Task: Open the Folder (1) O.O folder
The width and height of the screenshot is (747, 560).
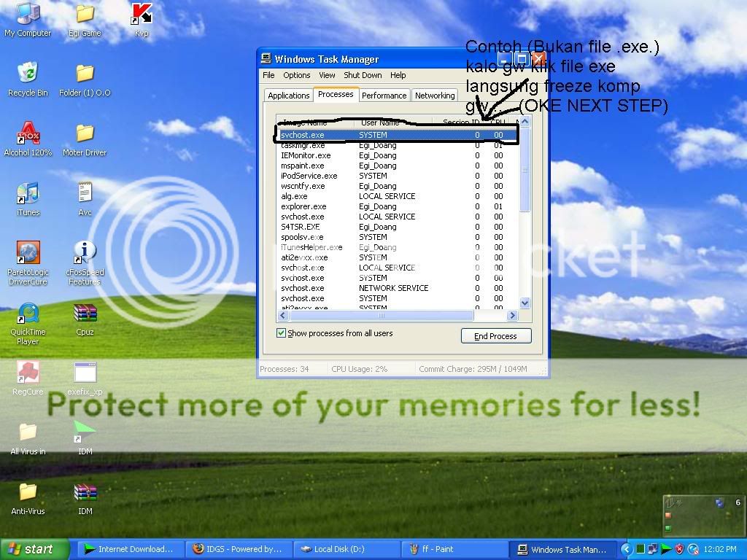Action: click(x=85, y=79)
